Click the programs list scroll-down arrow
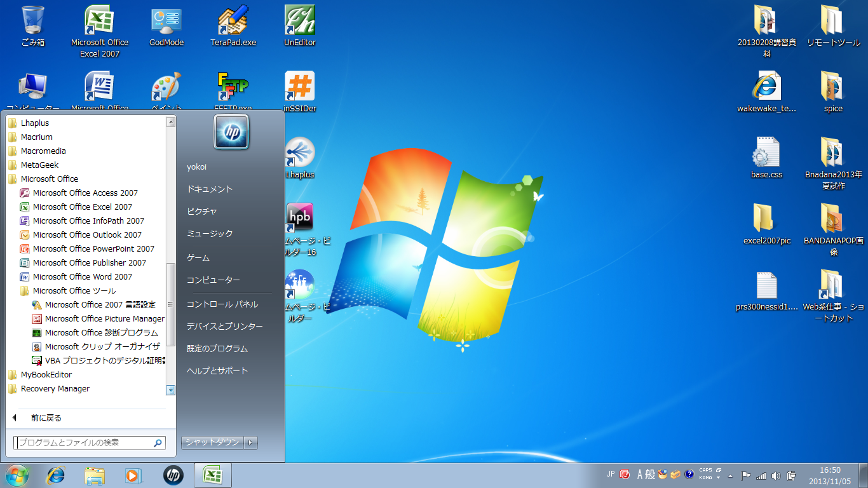This screenshot has width=868, height=488. [x=170, y=390]
